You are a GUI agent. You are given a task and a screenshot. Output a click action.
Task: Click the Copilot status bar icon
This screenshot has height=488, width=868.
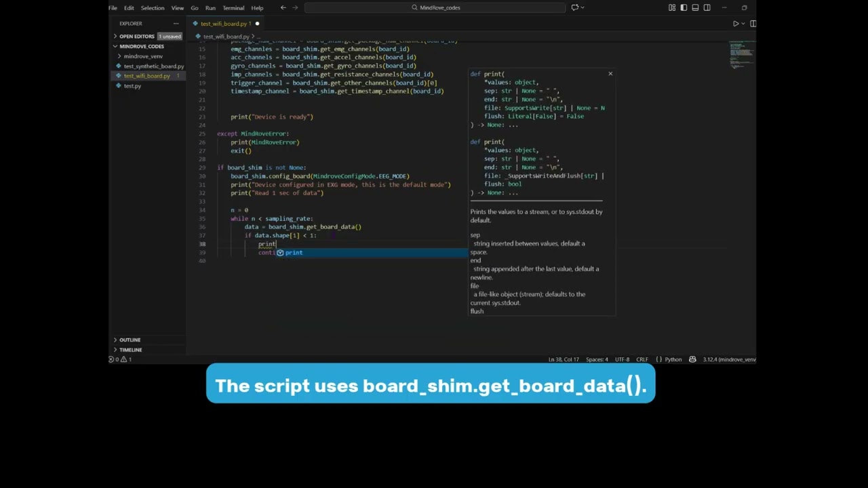pyautogui.click(x=692, y=359)
